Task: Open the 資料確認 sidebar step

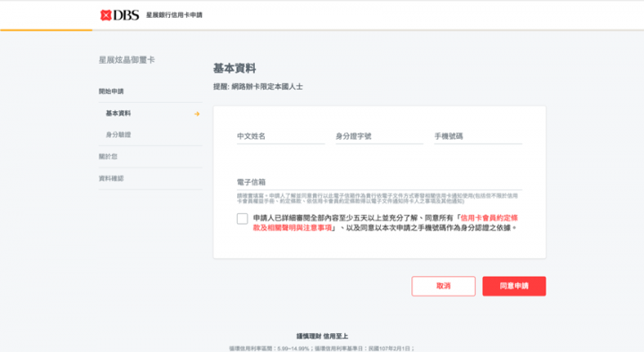Action: pos(111,178)
